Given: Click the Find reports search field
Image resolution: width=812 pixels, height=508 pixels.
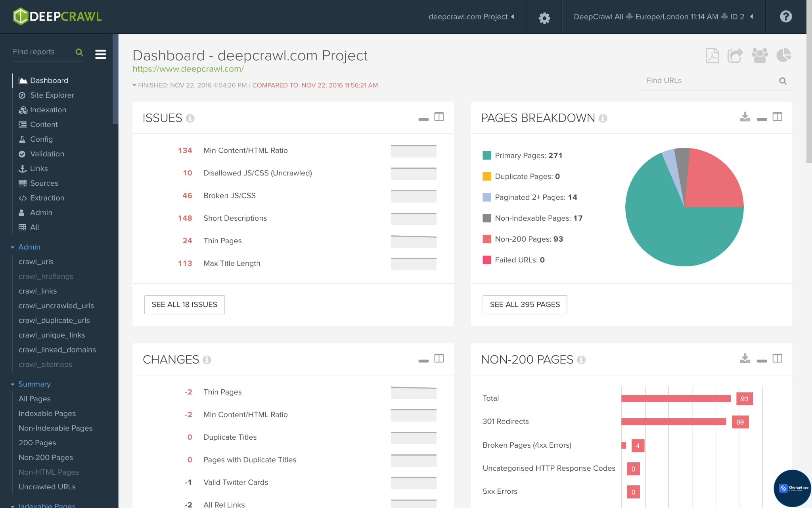Looking at the screenshot, I should pos(43,52).
